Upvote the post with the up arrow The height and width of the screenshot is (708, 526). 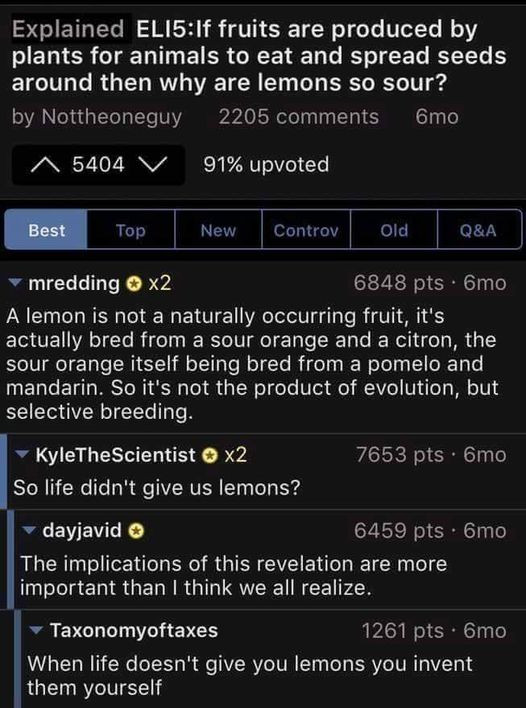click(46, 165)
